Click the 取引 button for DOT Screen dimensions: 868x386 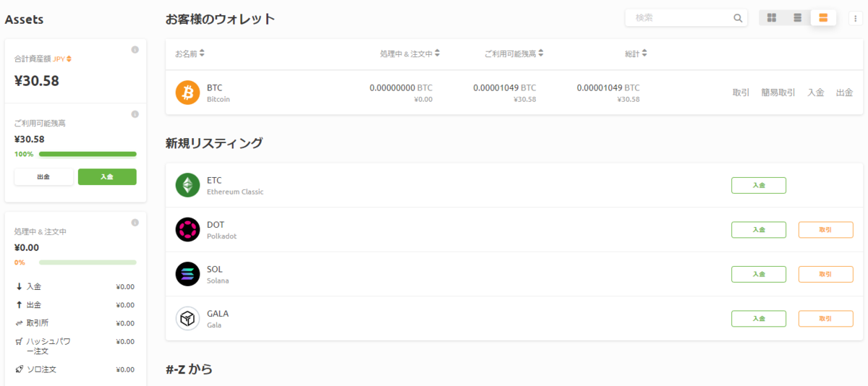pyautogui.click(x=825, y=230)
